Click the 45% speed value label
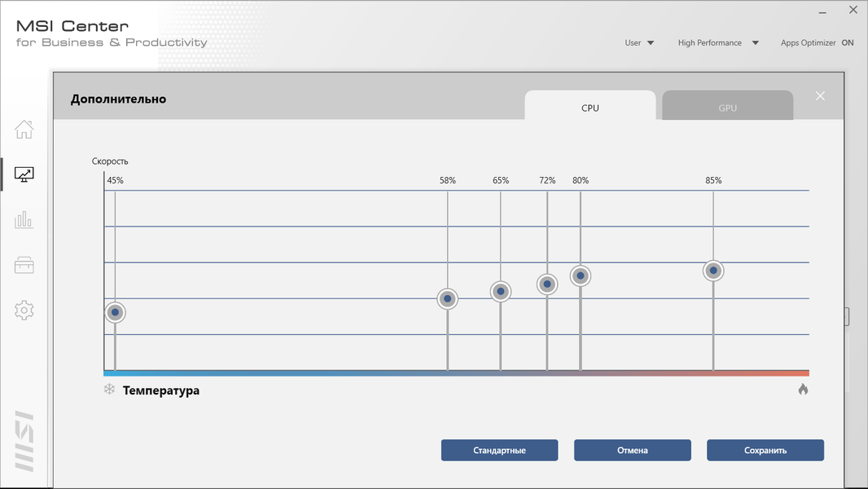This screenshot has width=868, height=489. pyautogui.click(x=115, y=181)
